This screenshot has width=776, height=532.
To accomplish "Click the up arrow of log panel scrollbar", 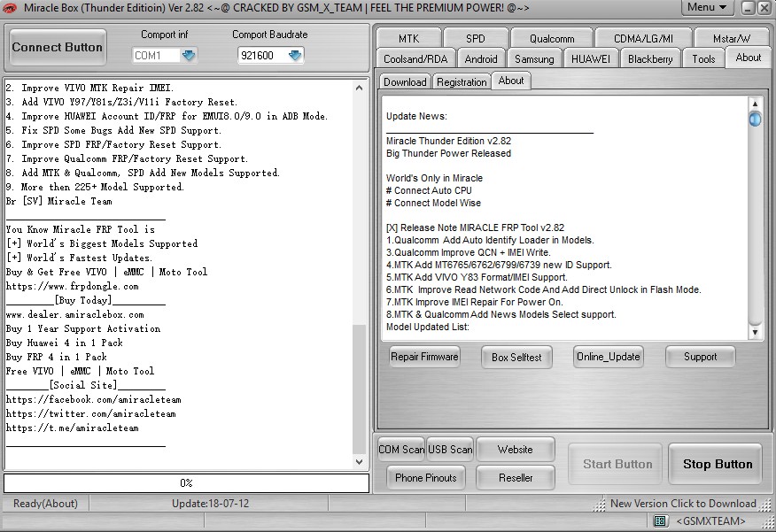I will click(x=360, y=88).
